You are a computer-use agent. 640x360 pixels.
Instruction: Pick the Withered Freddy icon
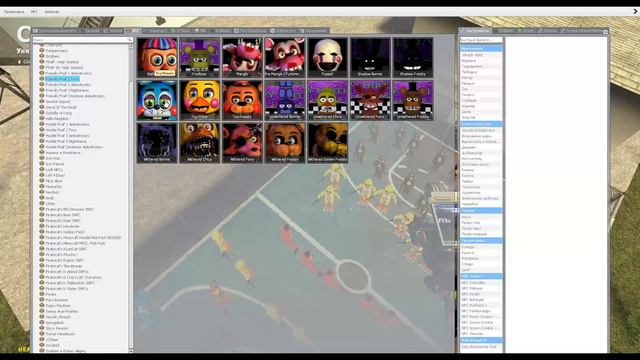285,143
